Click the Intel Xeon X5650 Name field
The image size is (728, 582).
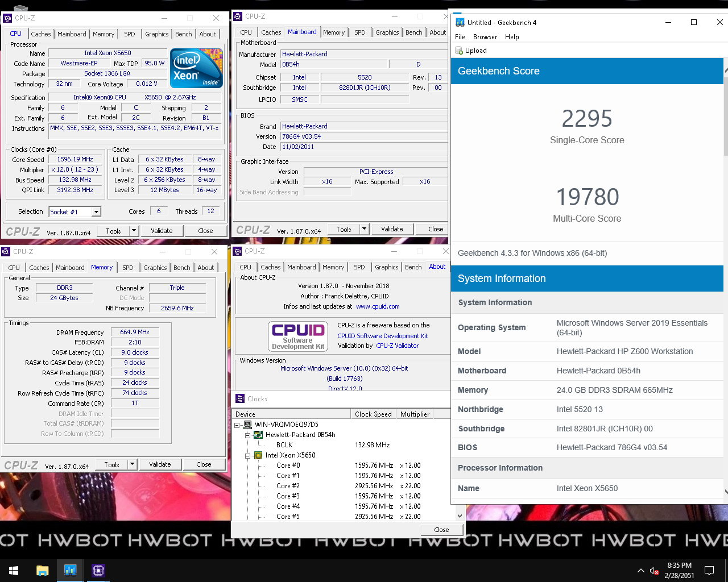pyautogui.click(x=107, y=53)
